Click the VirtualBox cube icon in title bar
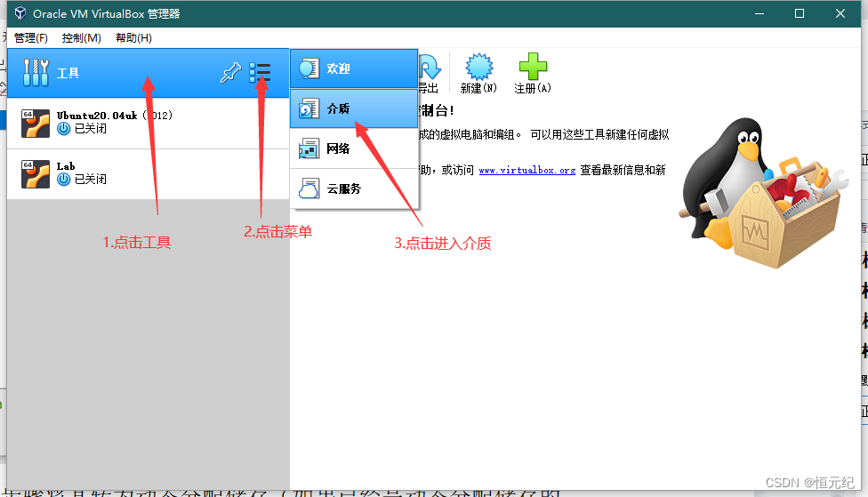868x497 pixels. pyautogui.click(x=20, y=13)
